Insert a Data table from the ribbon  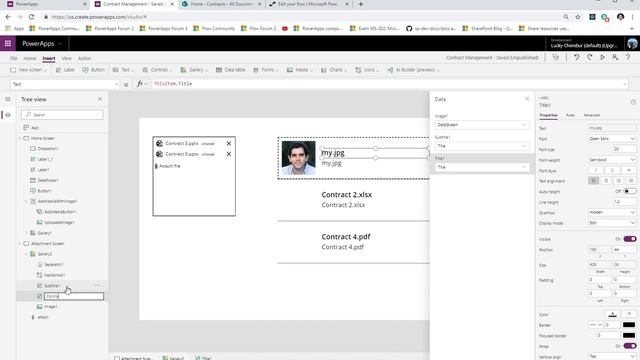[x=231, y=70]
